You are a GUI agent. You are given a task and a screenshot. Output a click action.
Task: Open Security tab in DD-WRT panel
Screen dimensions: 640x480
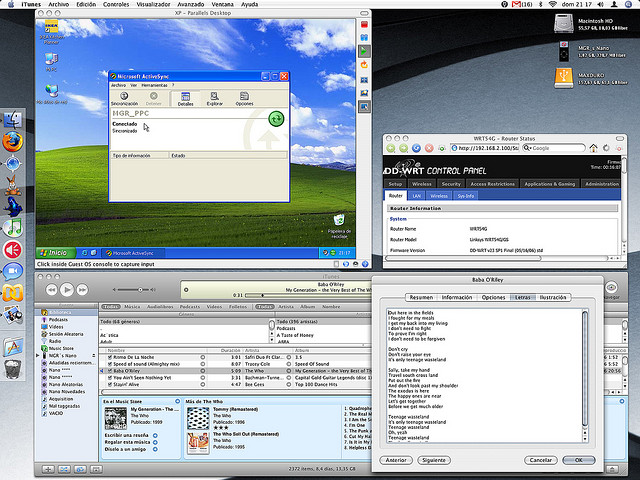[451, 184]
